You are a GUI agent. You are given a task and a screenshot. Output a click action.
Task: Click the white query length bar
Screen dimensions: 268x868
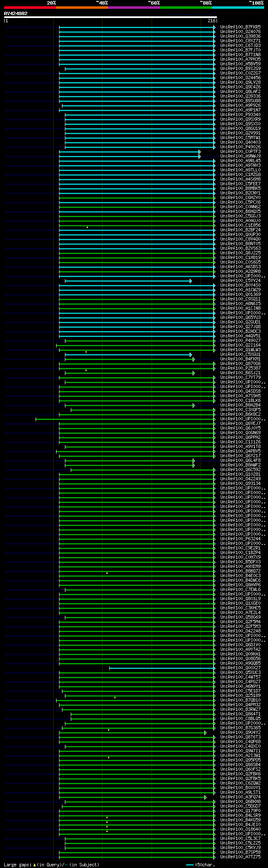pos(110,17)
